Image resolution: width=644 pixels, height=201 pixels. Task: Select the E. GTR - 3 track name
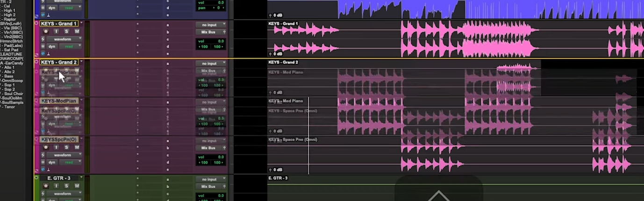click(59, 178)
